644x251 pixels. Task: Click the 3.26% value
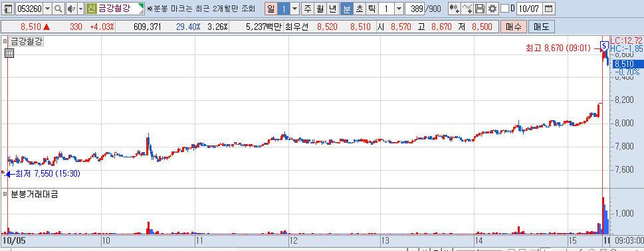[217, 27]
